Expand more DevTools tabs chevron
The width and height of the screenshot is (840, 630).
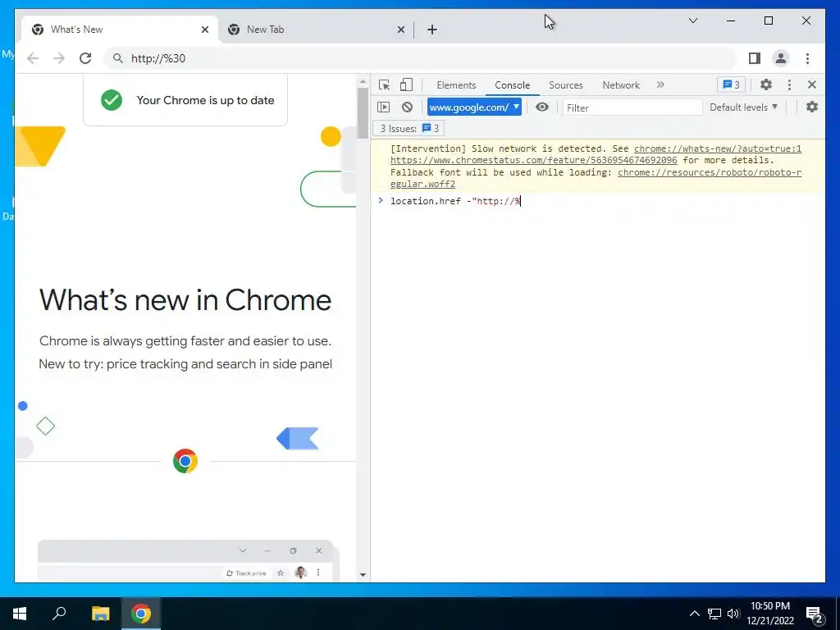click(660, 84)
